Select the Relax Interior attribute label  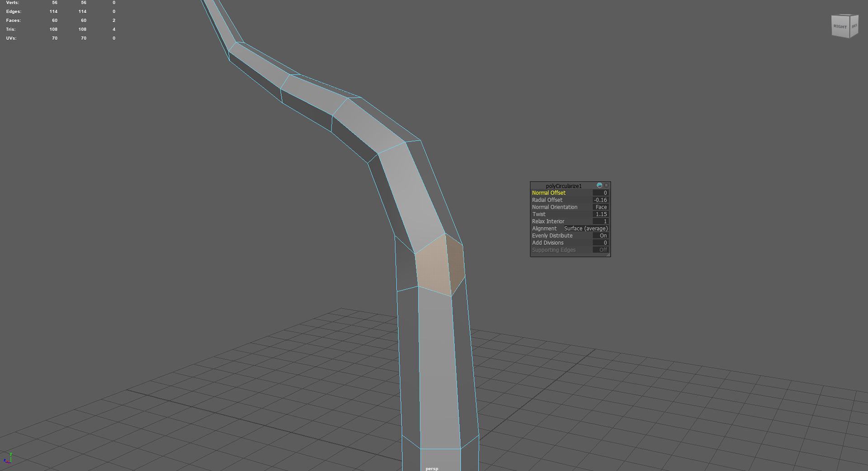pyautogui.click(x=548, y=221)
